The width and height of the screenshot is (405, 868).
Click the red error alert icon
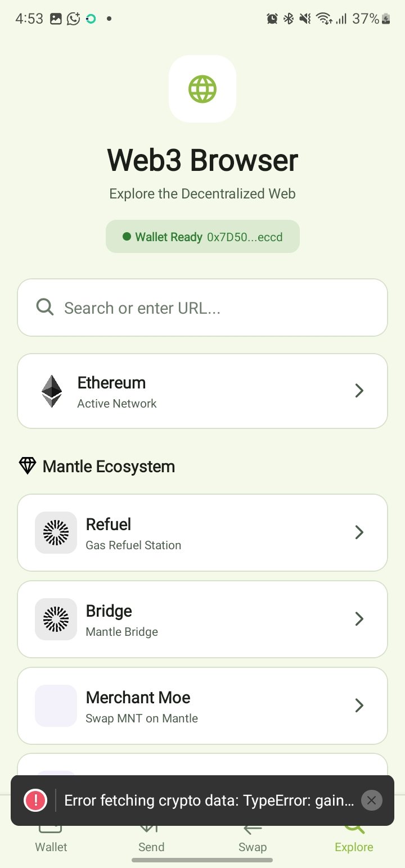35,800
